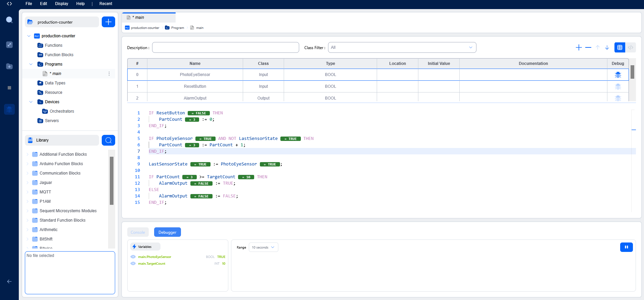Click the Library search button
This screenshot has height=300, width=644.
pos(108,140)
